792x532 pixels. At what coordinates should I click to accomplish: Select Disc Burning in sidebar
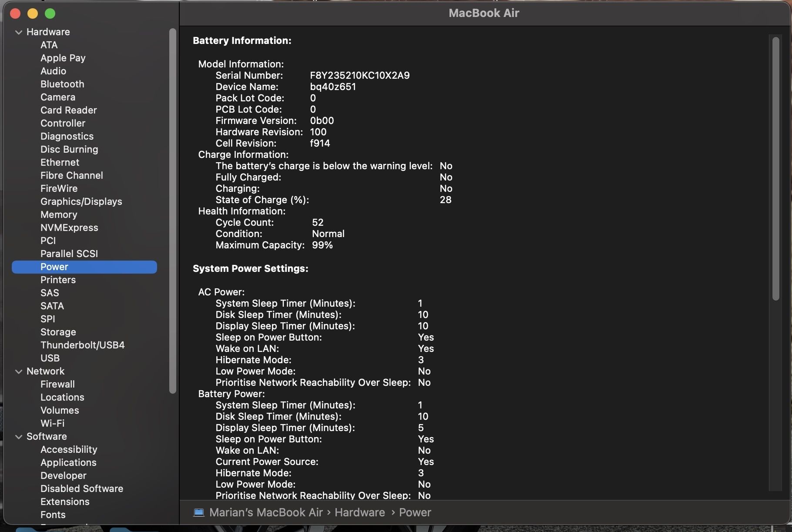[69, 149]
